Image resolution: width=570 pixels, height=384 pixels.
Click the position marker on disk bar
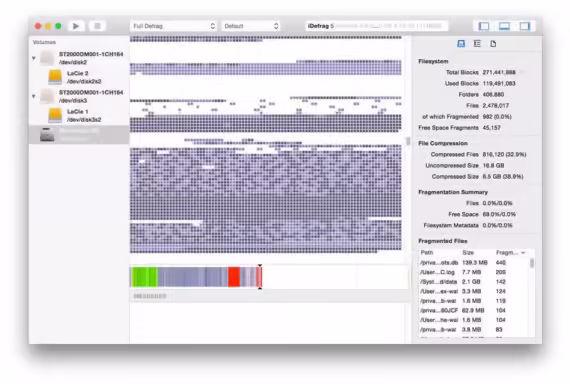pyautogui.click(x=260, y=277)
